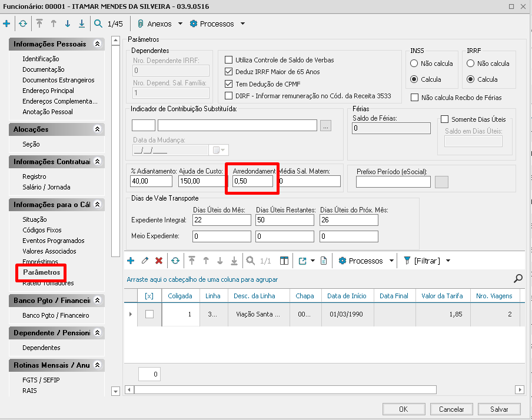Delete selected line with red X
This screenshot has width=532, height=420.
point(159,261)
